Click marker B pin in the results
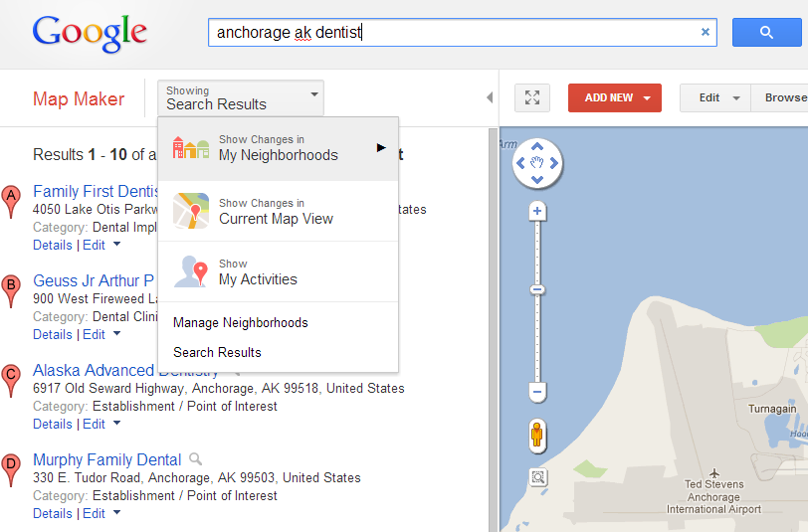The height and width of the screenshot is (532, 808). tap(11, 291)
